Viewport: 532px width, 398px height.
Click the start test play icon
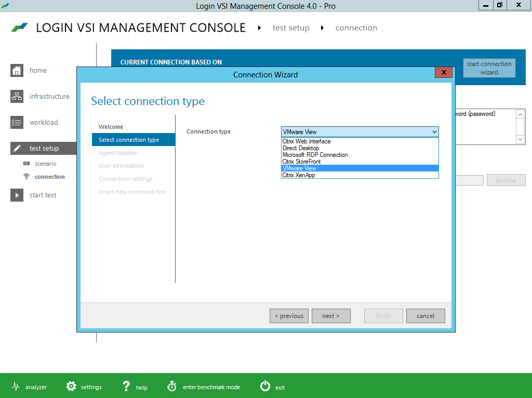click(x=17, y=195)
